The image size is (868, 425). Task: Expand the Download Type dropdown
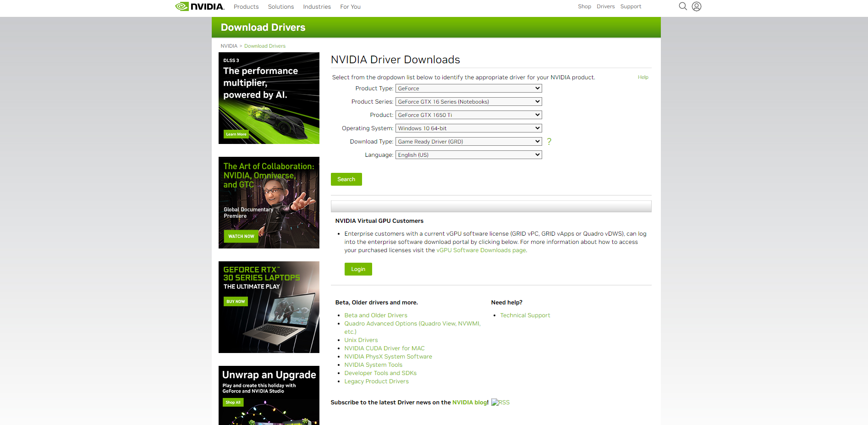coord(468,142)
